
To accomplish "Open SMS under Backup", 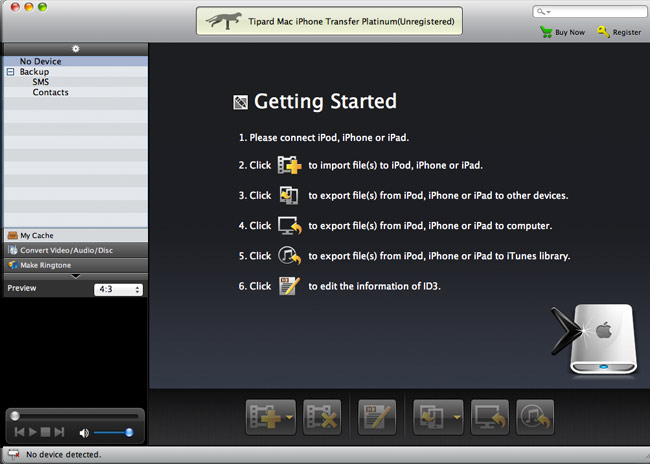I will [41, 82].
